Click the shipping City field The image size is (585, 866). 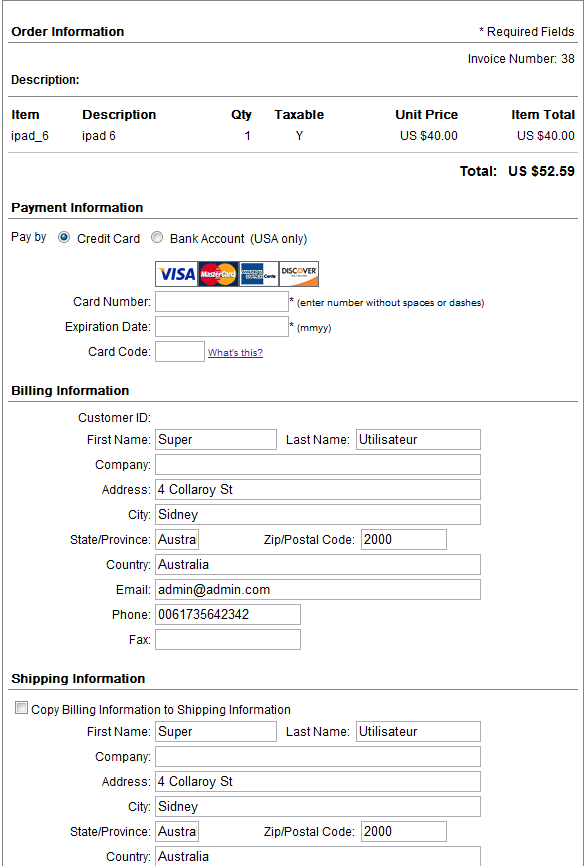(x=318, y=806)
